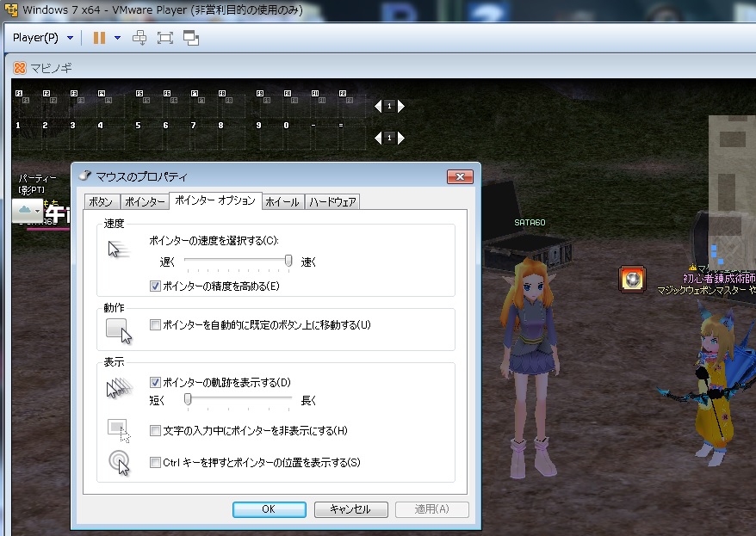
Task: Click the hide pointer while typing icon
Action: pos(119,430)
